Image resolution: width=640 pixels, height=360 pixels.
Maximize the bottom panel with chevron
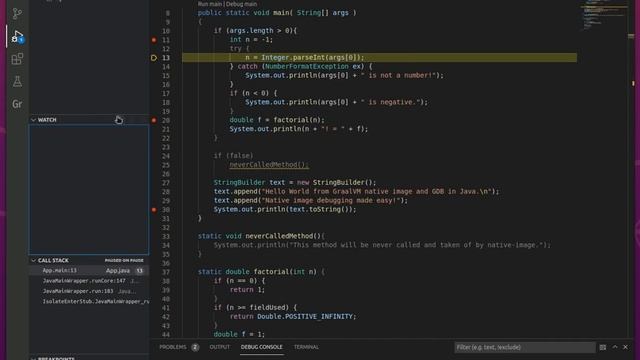pyautogui.click(x=615, y=347)
